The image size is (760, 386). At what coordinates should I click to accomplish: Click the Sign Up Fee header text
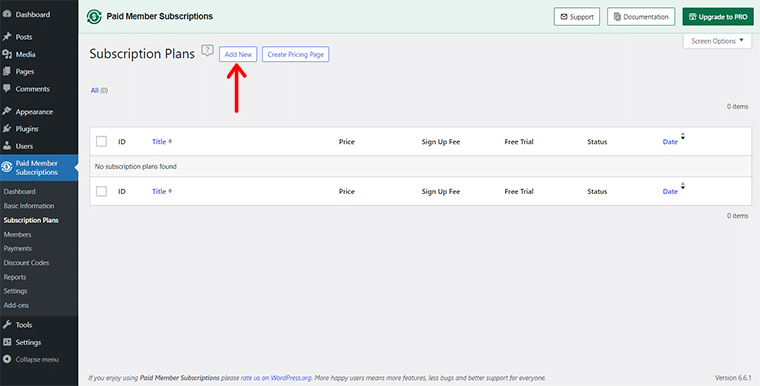pyautogui.click(x=441, y=142)
